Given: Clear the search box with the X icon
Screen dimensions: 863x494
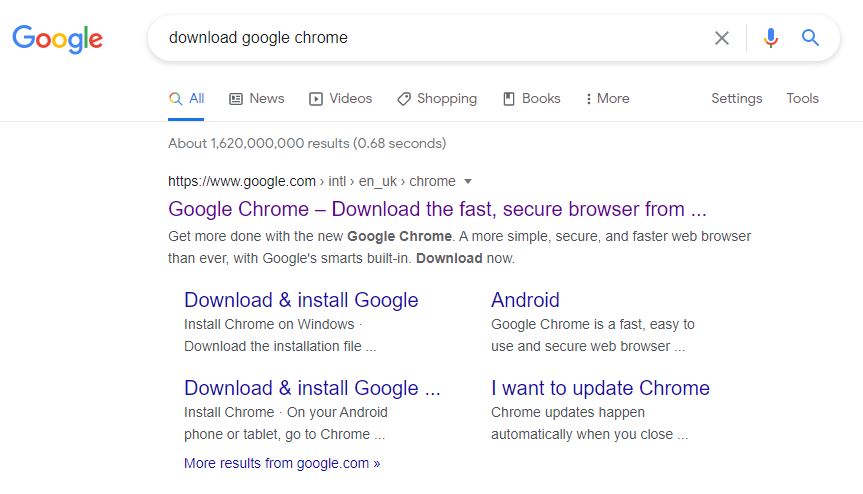Looking at the screenshot, I should click(x=722, y=38).
